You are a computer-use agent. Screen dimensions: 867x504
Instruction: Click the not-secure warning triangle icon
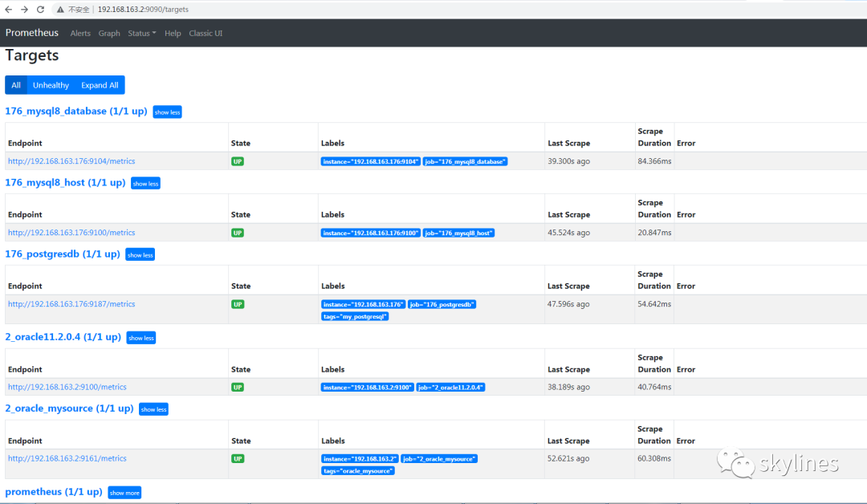tap(60, 9)
